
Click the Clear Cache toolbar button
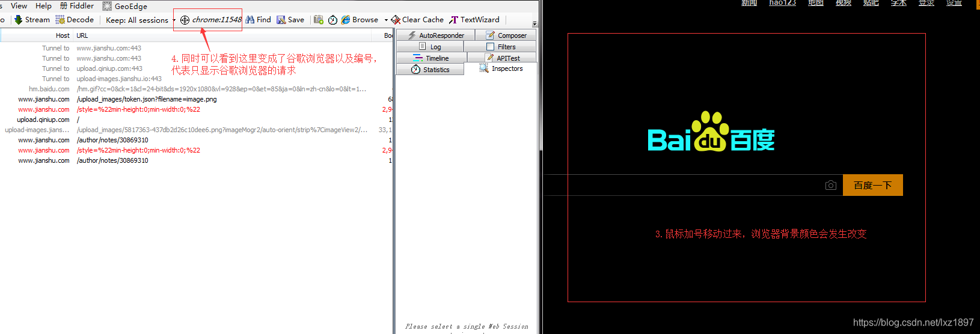417,20
